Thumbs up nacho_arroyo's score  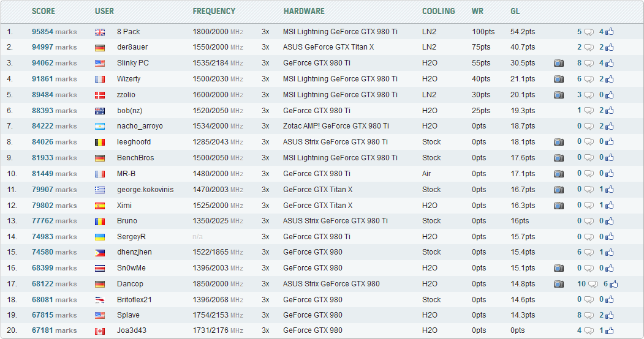point(610,126)
